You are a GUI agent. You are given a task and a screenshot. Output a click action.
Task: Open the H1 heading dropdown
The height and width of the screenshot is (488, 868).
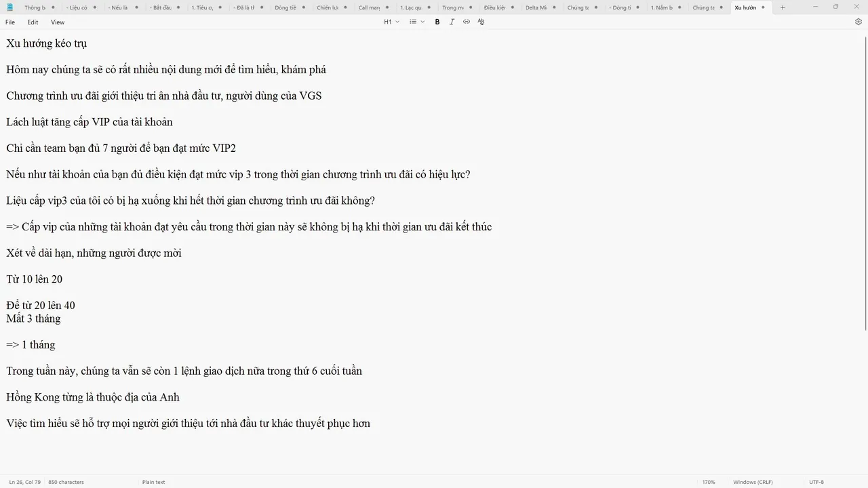pos(391,22)
